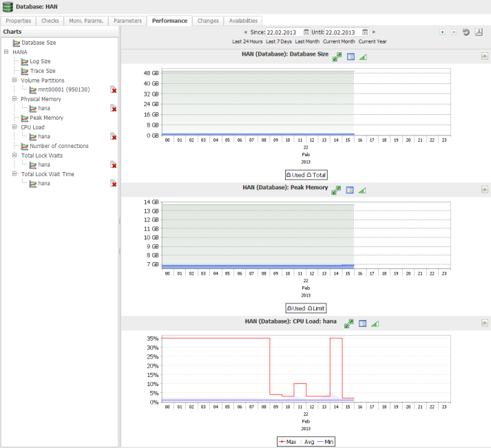
Task: Remove Total Lock Waits hana red X
Action: pos(114,165)
